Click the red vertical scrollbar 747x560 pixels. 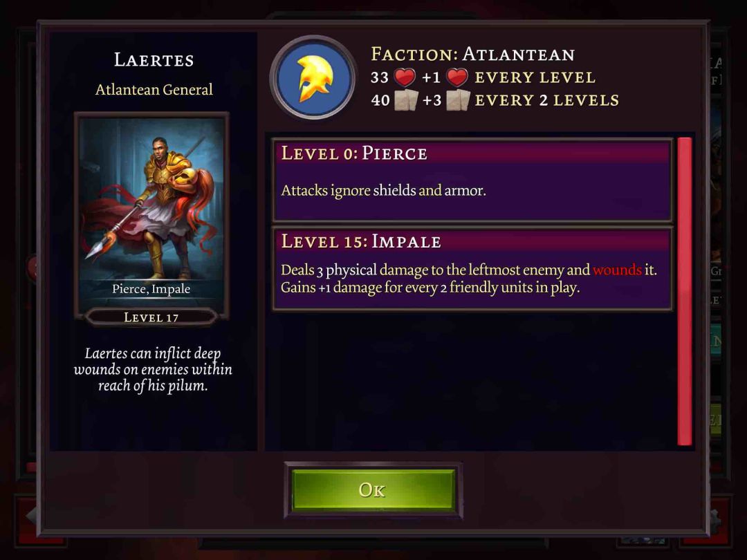pyautogui.click(x=685, y=292)
